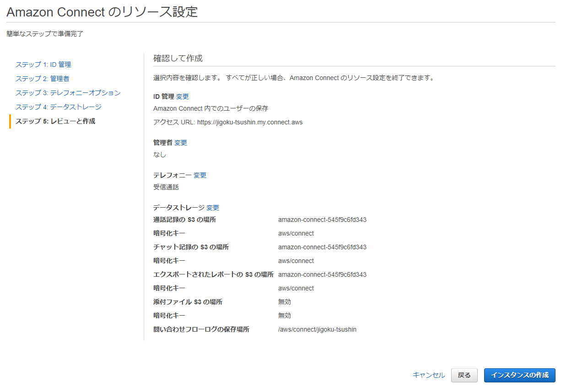Click /aws/connect/jigoku-tsushin log path value

(317, 329)
